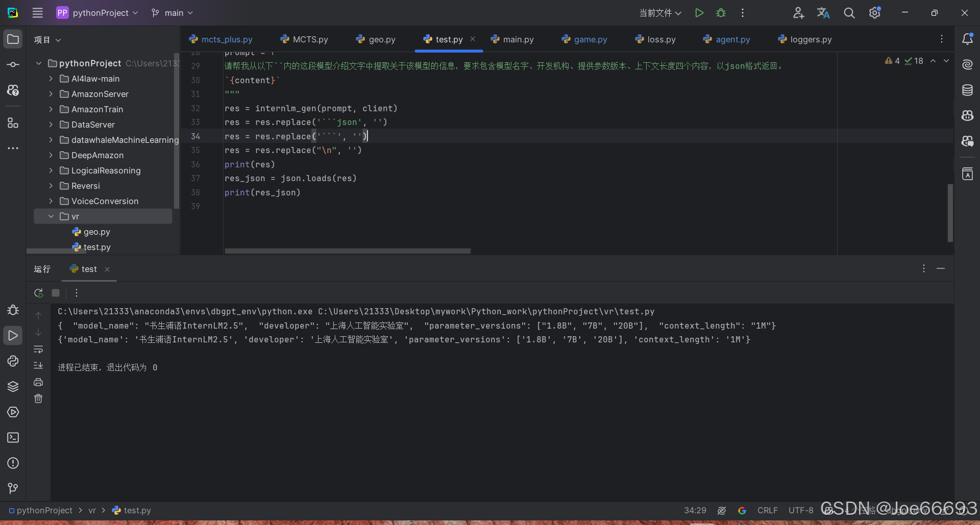Viewport: 980px width, 525px height.
Task: Open the Commit tool window
Action: pyautogui.click(x=13, y=65)
